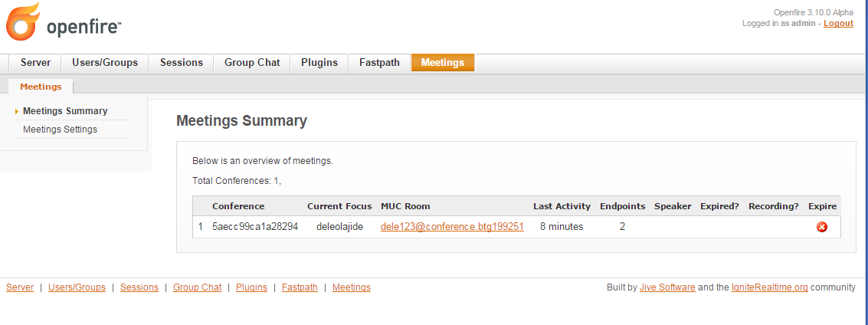Select the Fastpath tab
This screenshot has height=325, width=868.
click(379, 63)
